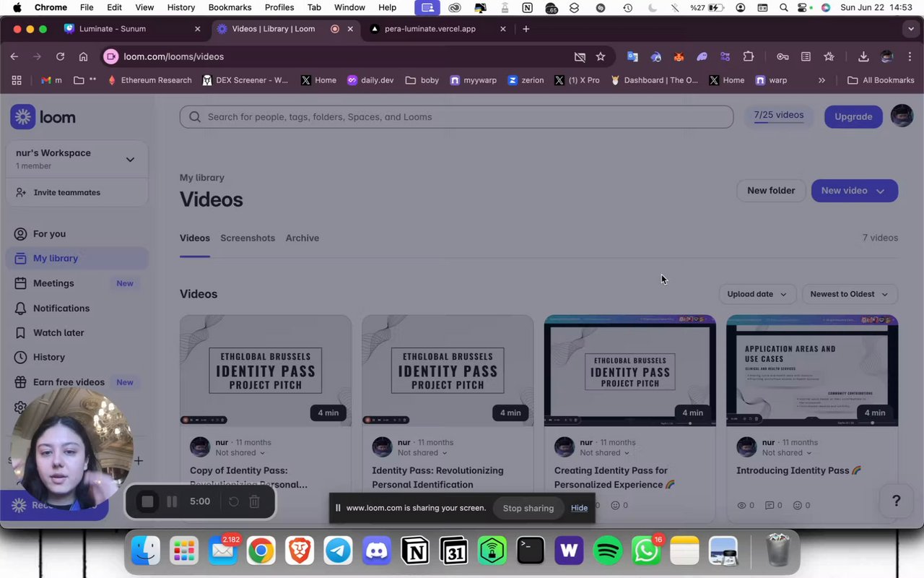Open the Loom account avatar menu
The image size is (924, 578).
pyautogui.click(x=902, y=116)
